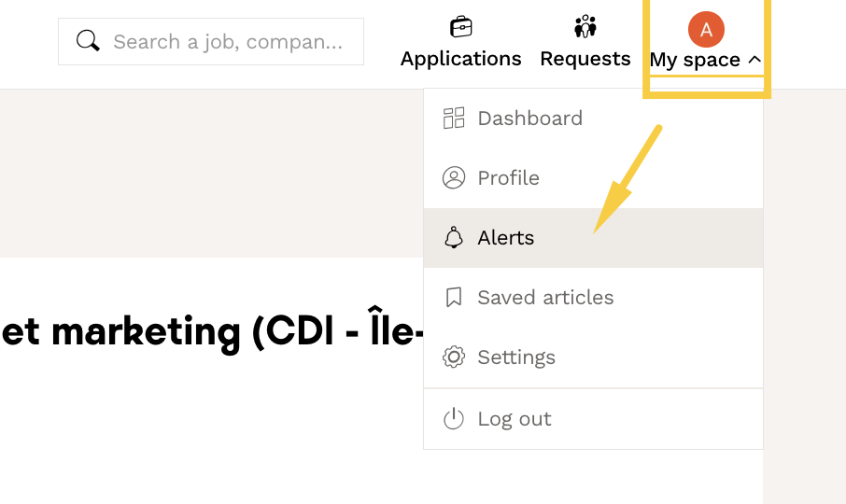This screenshot has height=504, width=846.
Task: Collapse the My space menu chevron
Action: (x=755, y=60)
